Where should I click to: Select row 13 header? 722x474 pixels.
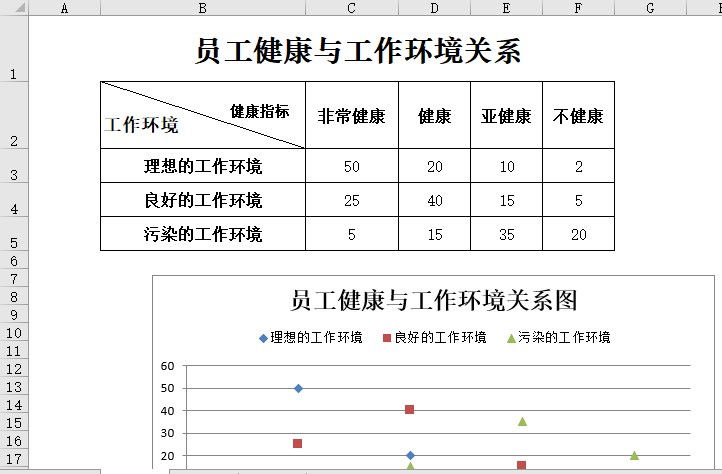pos(14,387)
